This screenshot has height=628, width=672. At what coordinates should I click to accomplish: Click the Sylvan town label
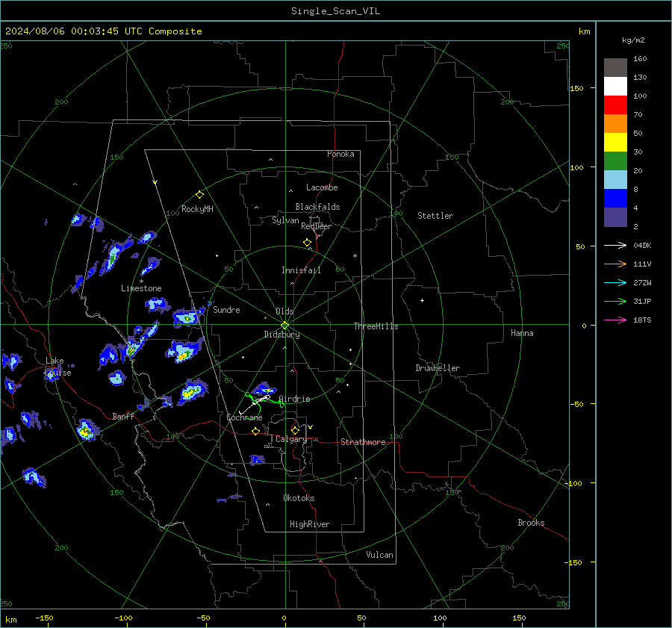[x=285, y=221]
